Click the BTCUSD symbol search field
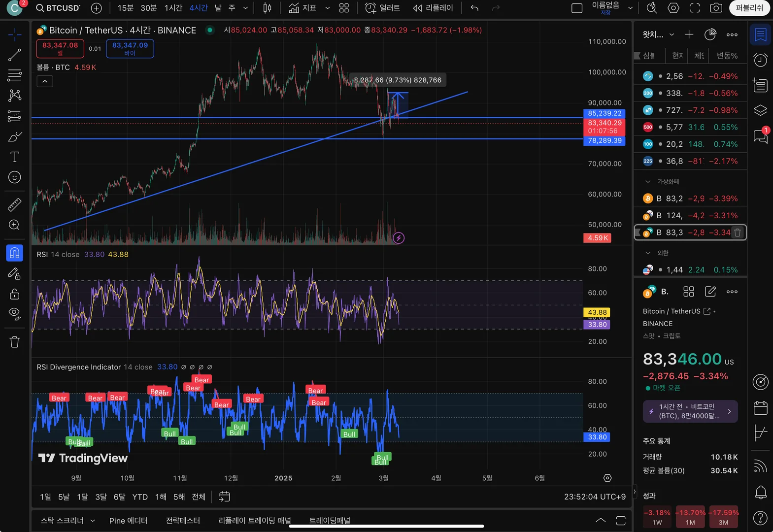 point(58,8)
